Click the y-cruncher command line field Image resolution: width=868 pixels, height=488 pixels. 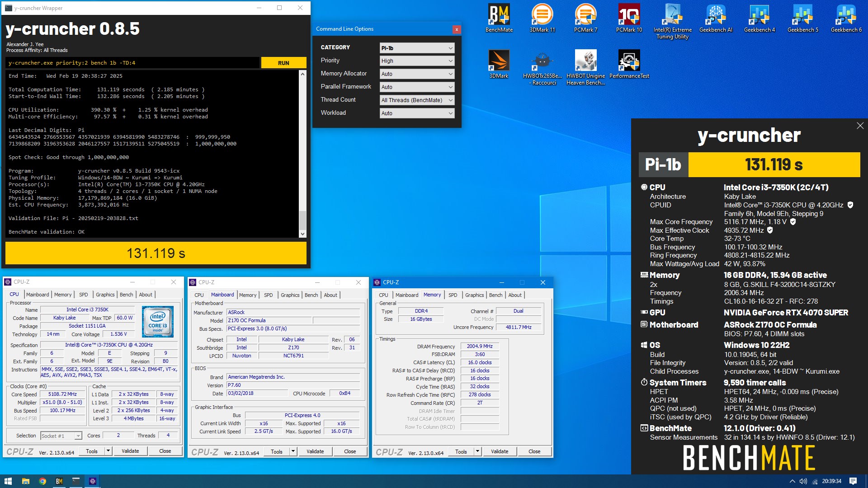[x=132, y=63]
